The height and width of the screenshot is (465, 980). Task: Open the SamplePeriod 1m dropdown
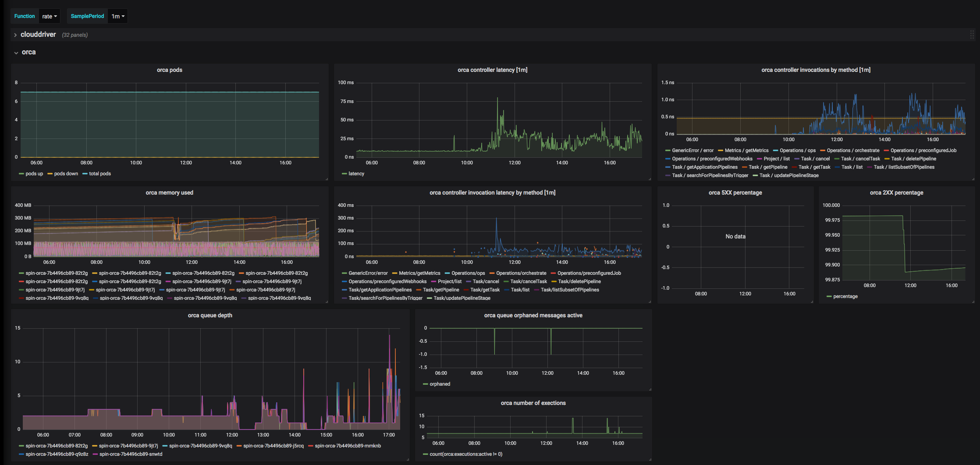click(118, 16)
